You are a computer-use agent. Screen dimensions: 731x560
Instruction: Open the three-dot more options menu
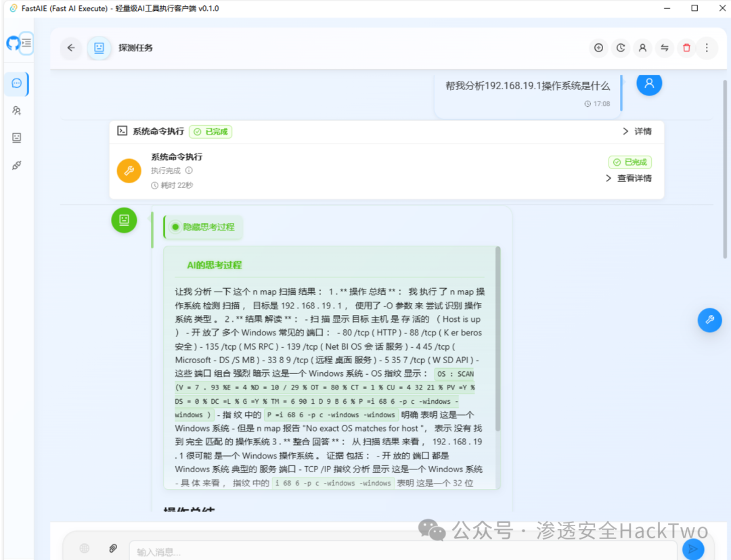707,48
